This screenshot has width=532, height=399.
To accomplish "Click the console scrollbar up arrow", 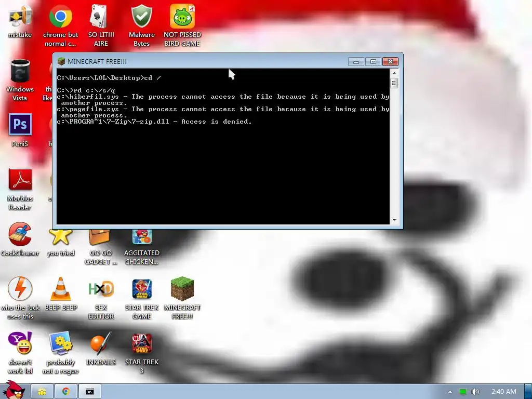I will 394,73.
